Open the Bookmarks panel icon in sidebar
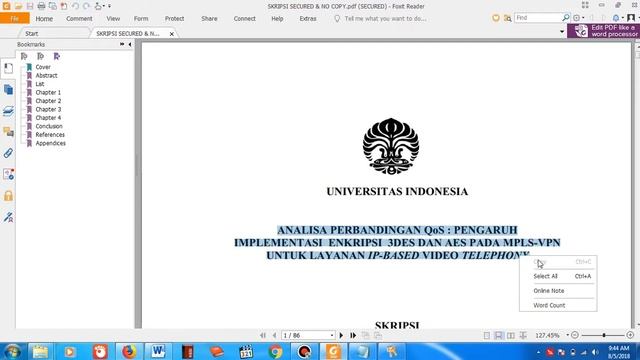 [8, 69]
